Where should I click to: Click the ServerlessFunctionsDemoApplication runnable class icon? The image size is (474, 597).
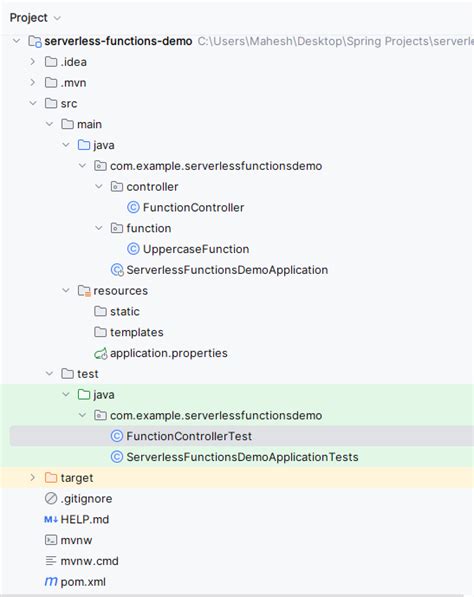[117, 270]
